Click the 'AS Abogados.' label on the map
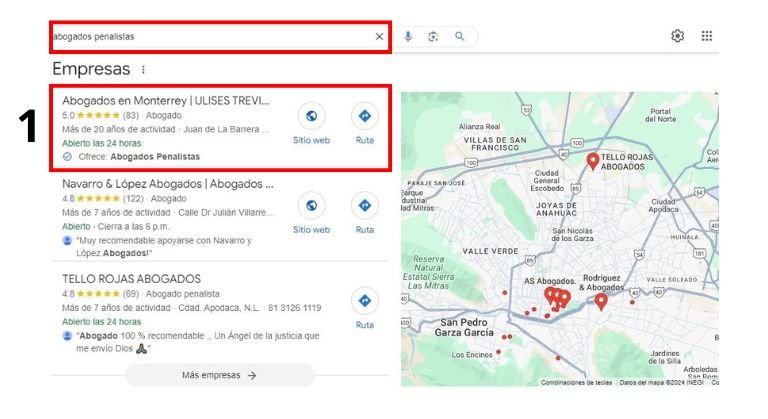The height and width of the screenshot is (419, 768). pyautogui.click(x=550, y=281)
